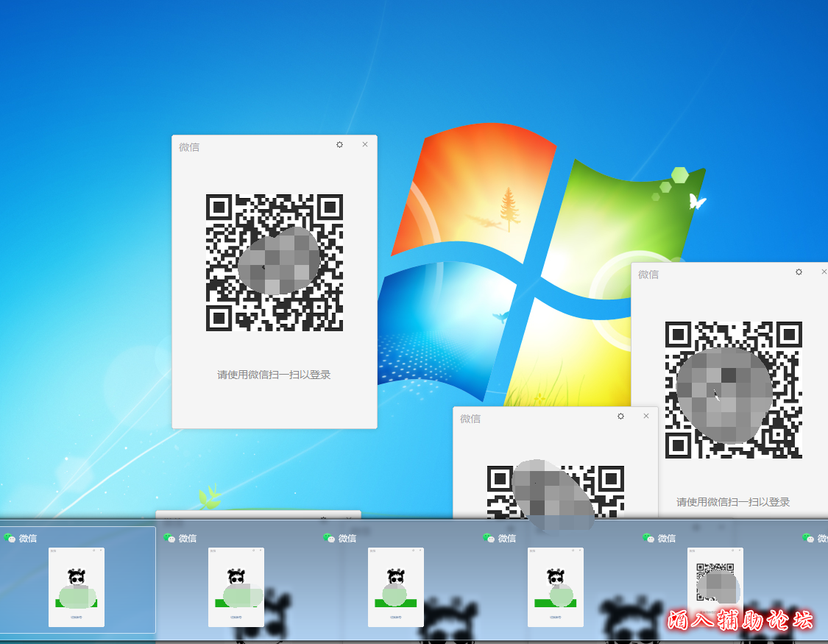This screenshot has width=828, height=644.
Task: Click the '微信' title of rightmost WeChat window
Action: [x=648, y=275]
